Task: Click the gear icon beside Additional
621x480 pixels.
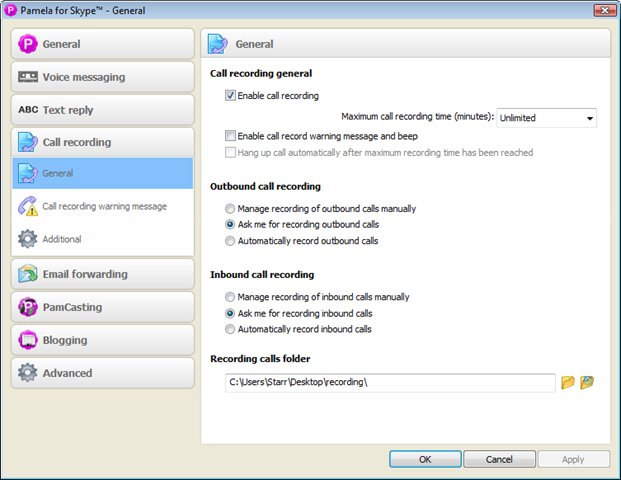Action: [28, 239]
